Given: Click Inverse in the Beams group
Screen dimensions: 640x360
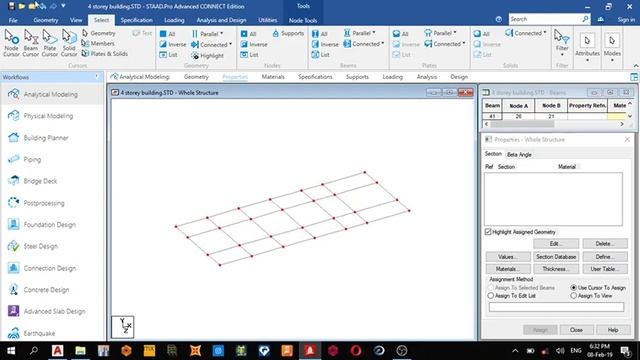Looking at the screenshot, I should [x=325, y=44].
